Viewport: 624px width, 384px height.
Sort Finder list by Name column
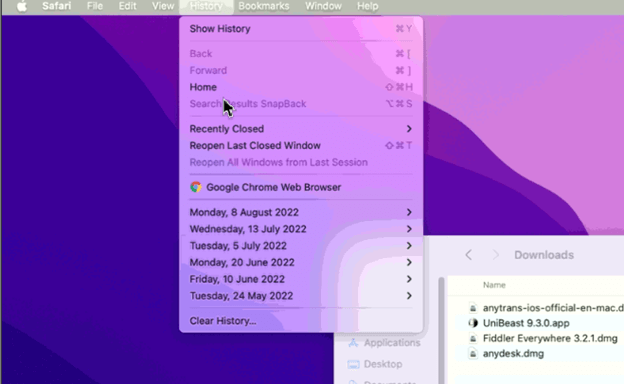(494, 285)
